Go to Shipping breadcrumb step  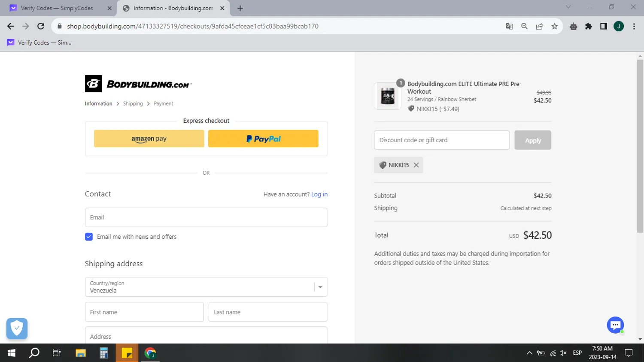(133, 103)
